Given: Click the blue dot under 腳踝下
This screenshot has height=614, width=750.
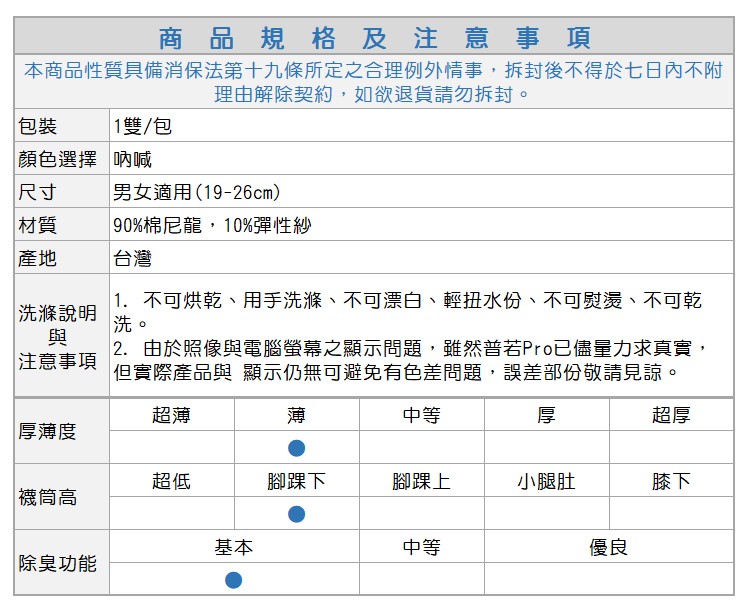Looking at the screenshot, I should point(296,514).
